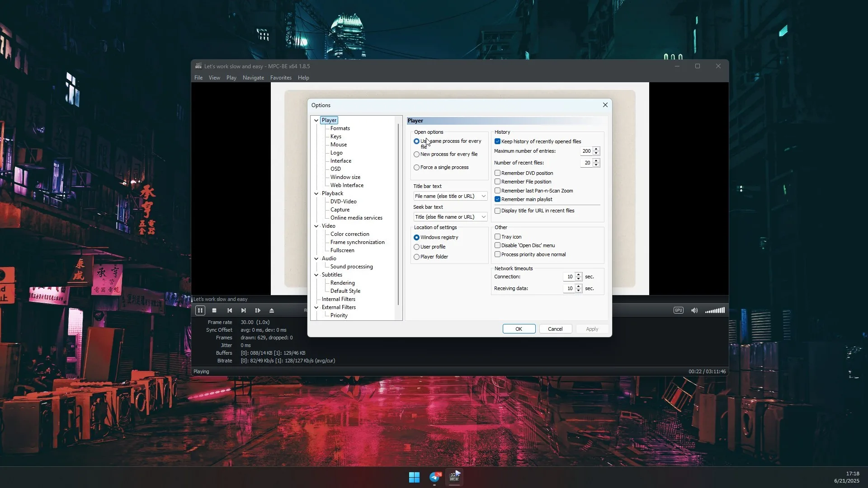The width and height of the screenshot is (868, 488).
Task: Mute audio with the speaker icon
Action: [694, 310]
